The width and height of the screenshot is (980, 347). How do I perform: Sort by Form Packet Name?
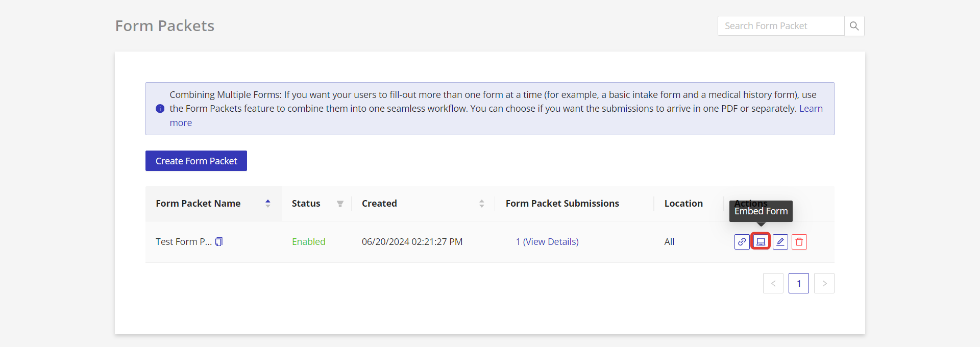pyautogui.click(x=267, y=204)
